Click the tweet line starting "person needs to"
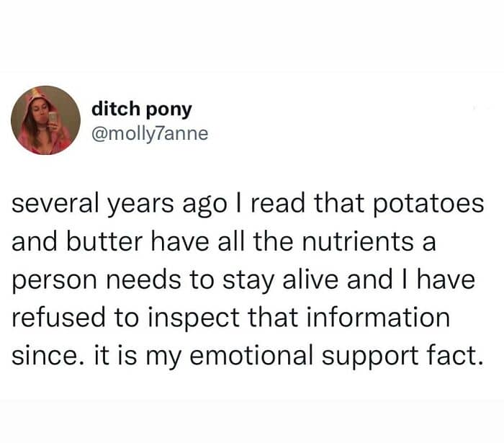Screen dimensions: 504x443 (243, 281)
